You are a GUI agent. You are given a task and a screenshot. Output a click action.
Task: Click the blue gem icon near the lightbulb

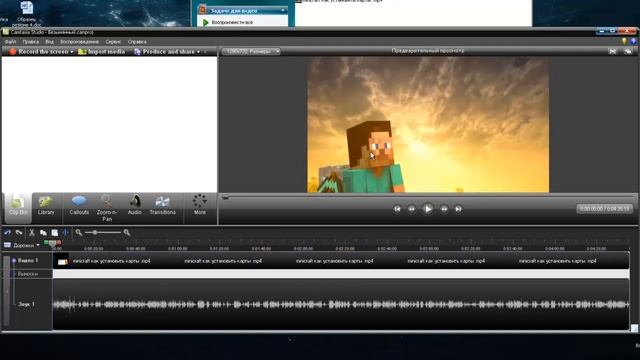[633, 41]
